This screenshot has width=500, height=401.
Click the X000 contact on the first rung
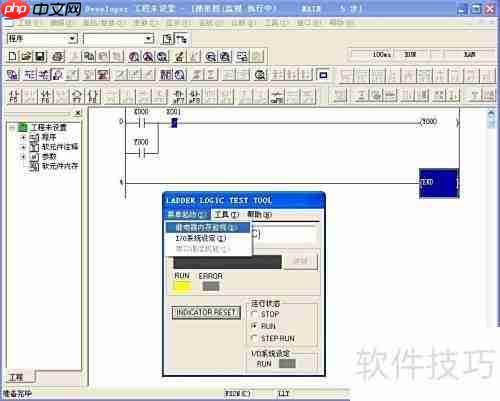[141, 123]
